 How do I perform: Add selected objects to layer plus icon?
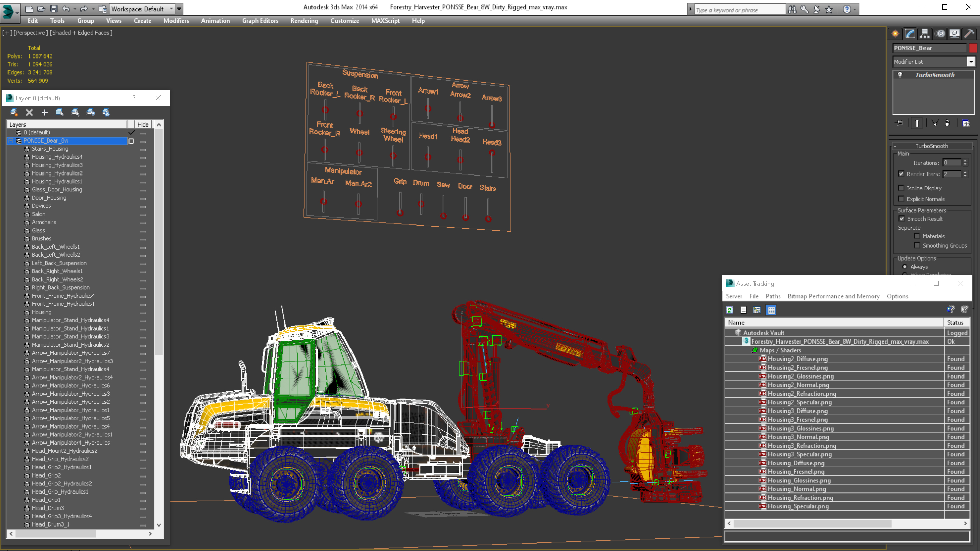pyautogui.click(x=45, y=112)
